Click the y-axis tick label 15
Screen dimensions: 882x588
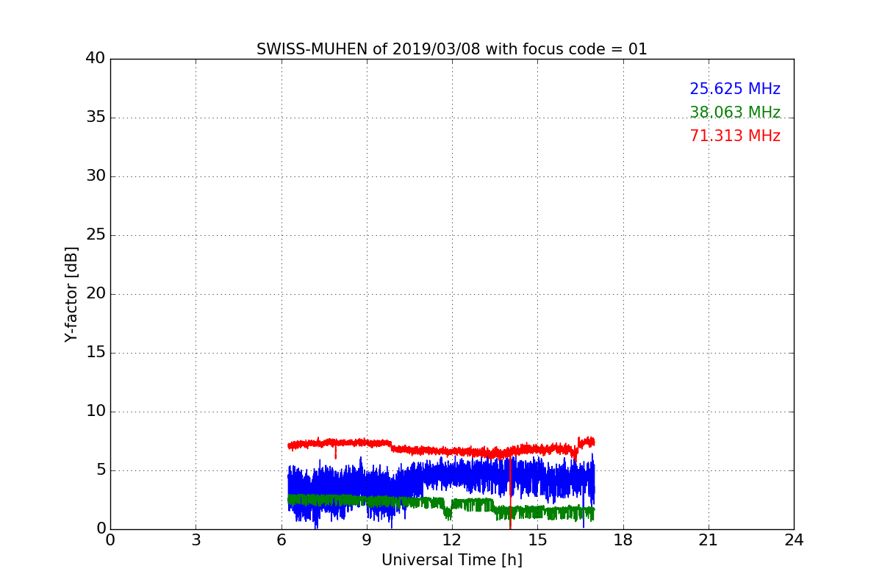(95, 353)
